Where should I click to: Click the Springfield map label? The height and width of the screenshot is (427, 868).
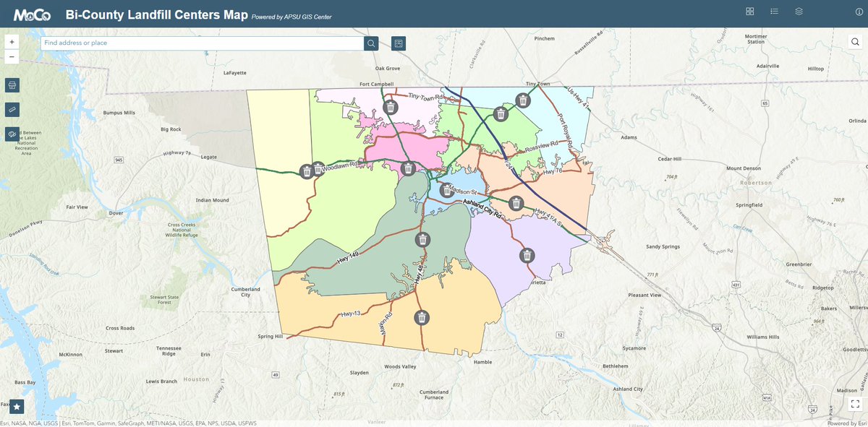749,205
